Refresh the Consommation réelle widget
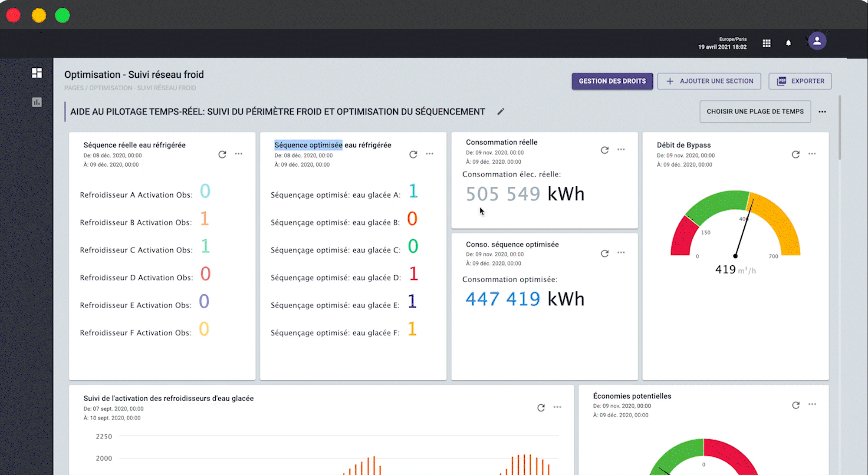Screen dimensions: 868x475 tap(605, 150)
